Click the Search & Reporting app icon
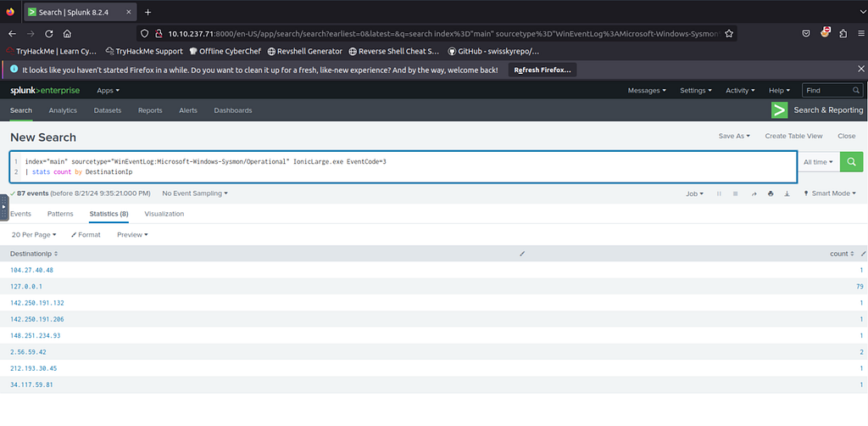Viewport: 868px width, 426px height. pyautogui.click(x=780, y=110)
